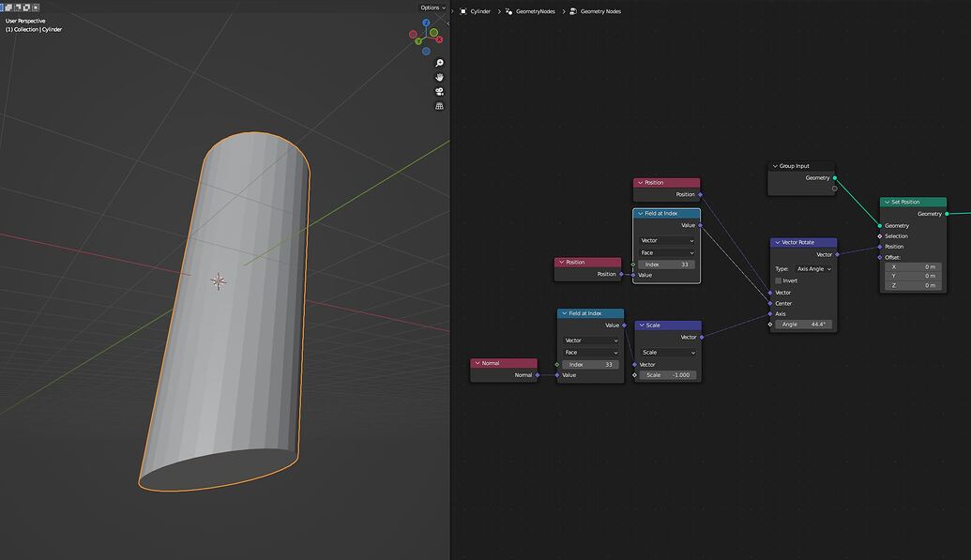Viewport: 971px width, 560px height.
Task: Open the viewport Options dropdown
Action: point(432,8)
